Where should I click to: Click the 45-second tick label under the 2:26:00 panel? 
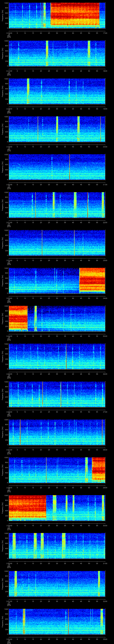pos(81,412)
